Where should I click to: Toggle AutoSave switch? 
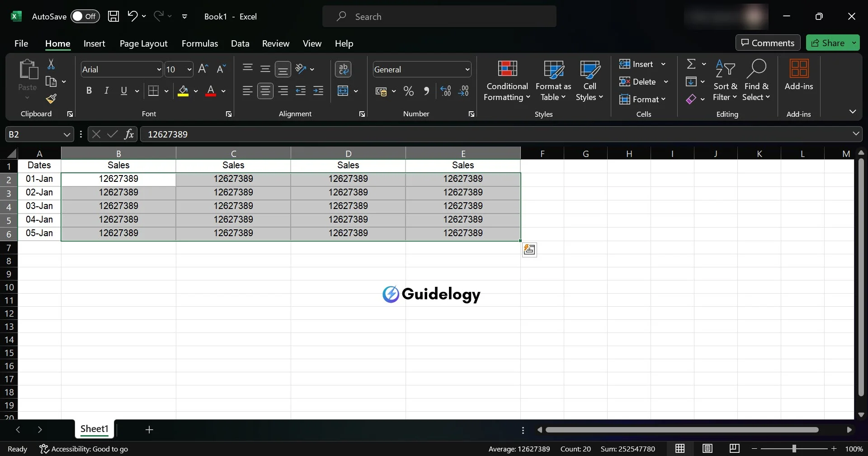(x=85, y=16)
